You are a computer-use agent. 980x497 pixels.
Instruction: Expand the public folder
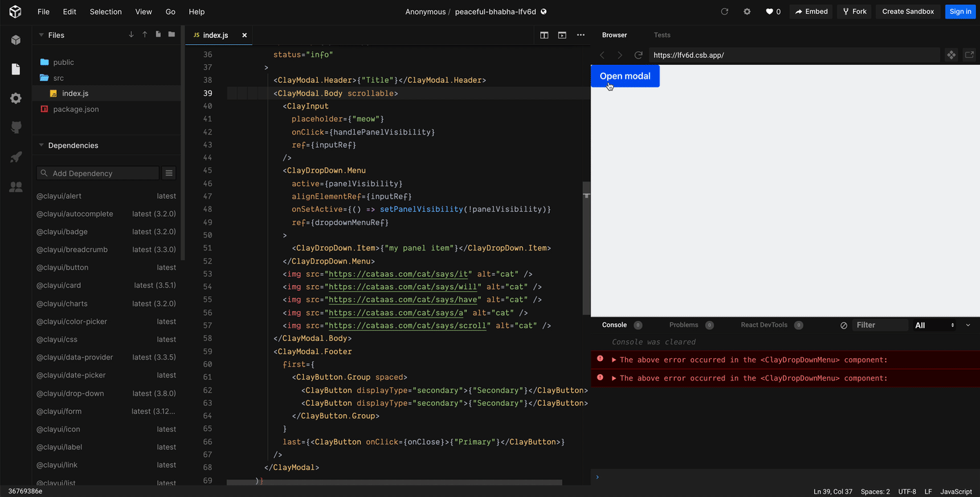click(64, 62)
